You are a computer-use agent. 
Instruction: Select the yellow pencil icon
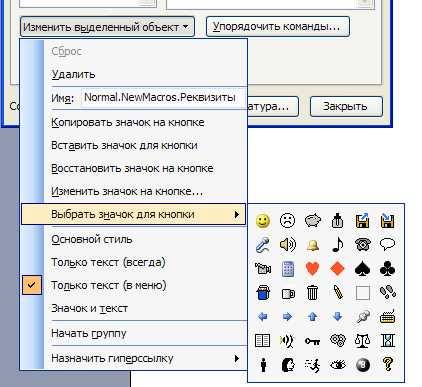338,293
